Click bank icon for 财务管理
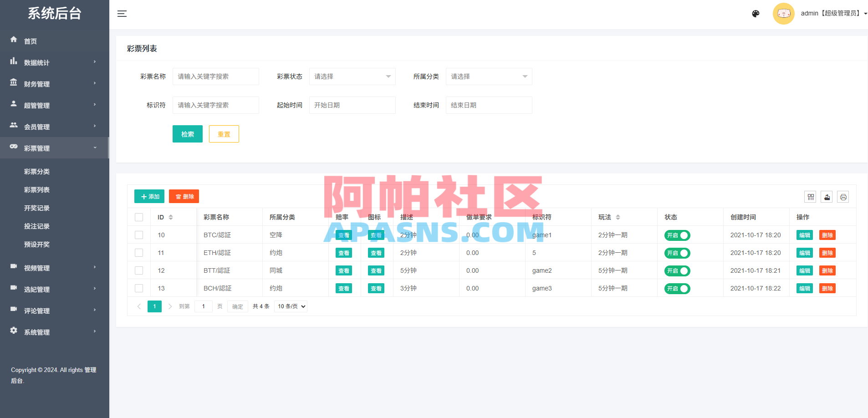Screen dimensions: 868x418 (14, 82)
